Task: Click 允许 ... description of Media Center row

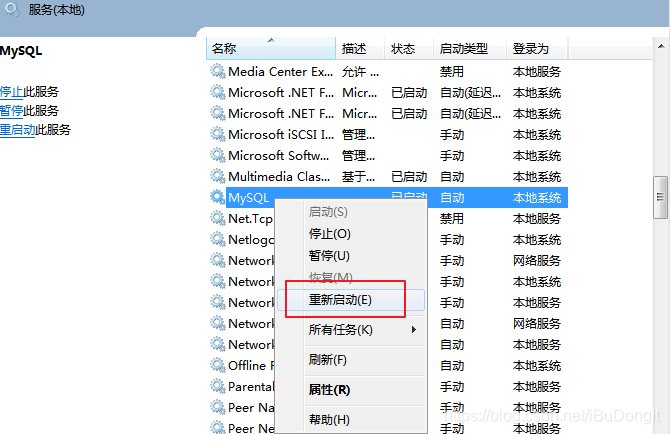Action: [360, 71]
